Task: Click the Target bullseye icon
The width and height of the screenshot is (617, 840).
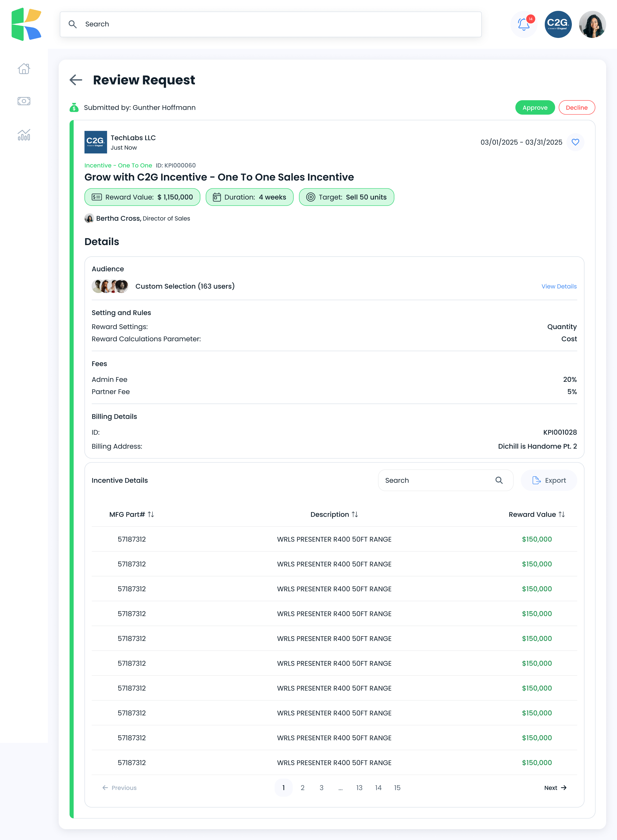Action: [x=311, y=197]
